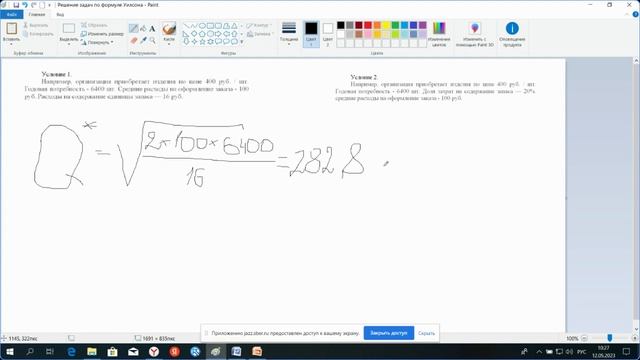Click the Select (Выделить) rectangle icon
Viewport: 640px width, 360px height.
(69, 29)
